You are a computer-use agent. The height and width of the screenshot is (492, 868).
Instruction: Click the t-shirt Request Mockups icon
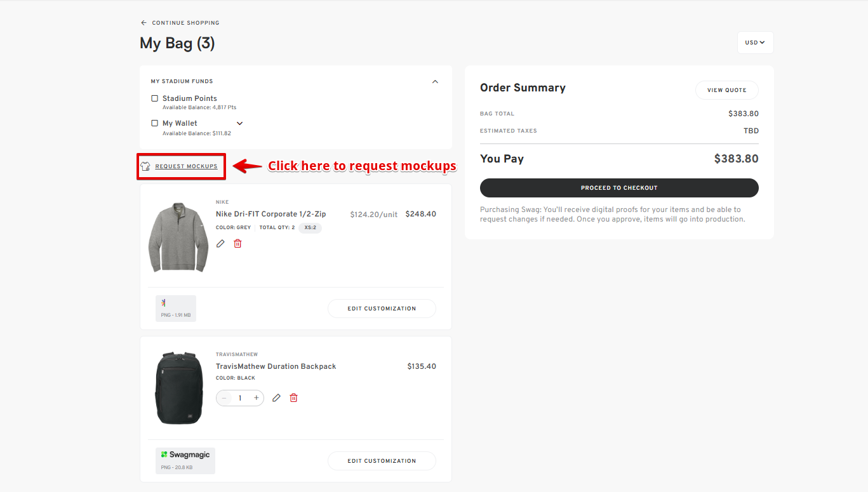coord(145,166)
